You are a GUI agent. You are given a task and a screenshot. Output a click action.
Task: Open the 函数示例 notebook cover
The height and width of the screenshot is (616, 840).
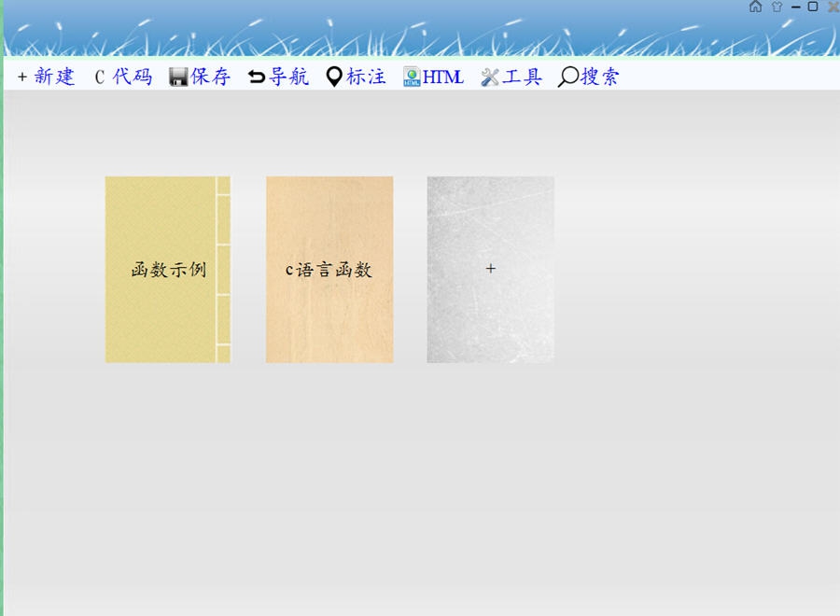click(x=168, y=270)
